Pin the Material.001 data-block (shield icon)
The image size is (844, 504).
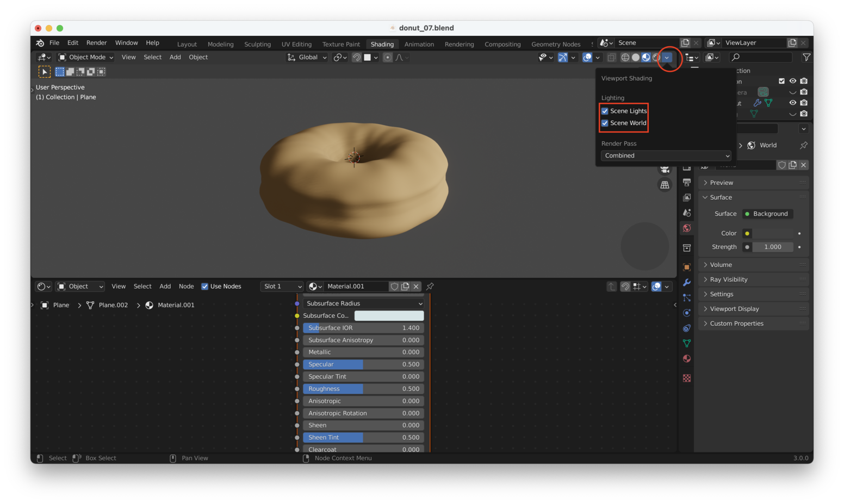pyautogui.click(x=394, y=286)
